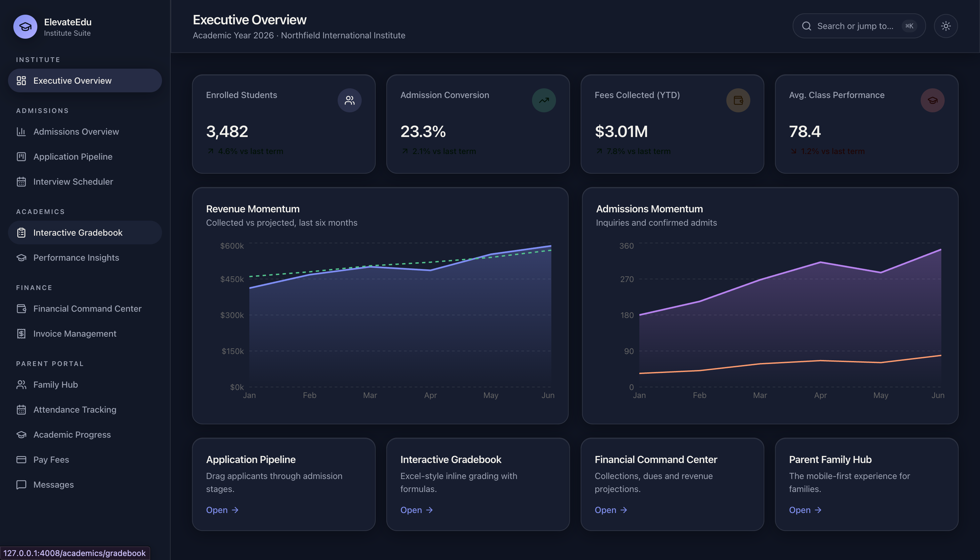
Task: Open Executive Overview in sidebar
Action: (x=85, y=80)
